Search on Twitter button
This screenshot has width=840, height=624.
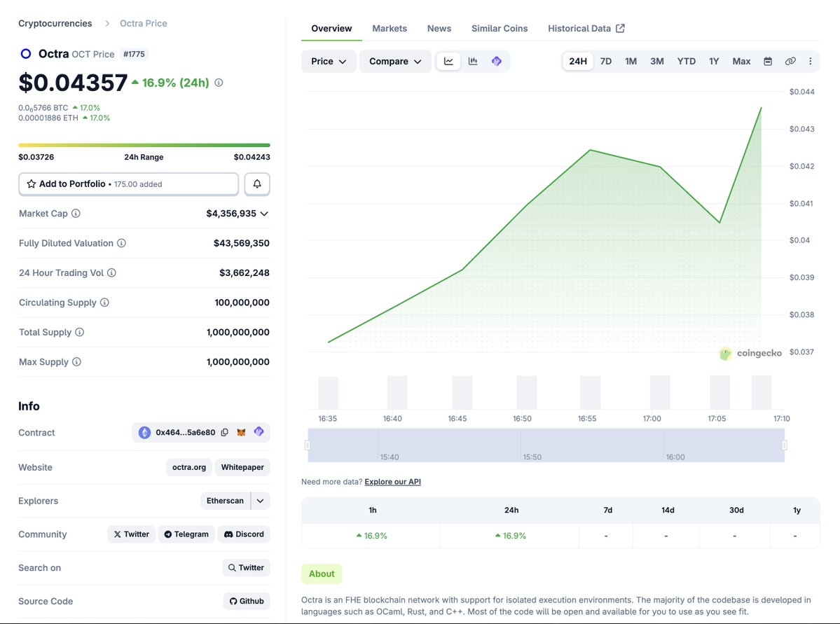[x=246, y=568]
